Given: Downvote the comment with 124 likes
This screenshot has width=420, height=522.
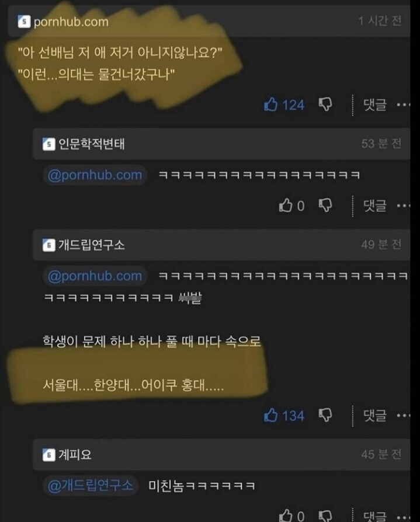Looking at the screenshot, I should click(325, 105).
